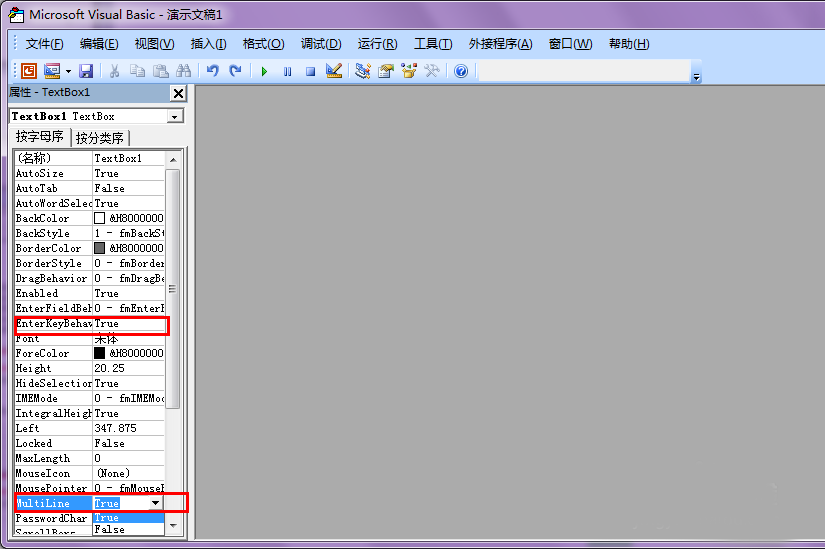Open the 运行(R) menu
This screenshot has width=825, height=549.
(x=377, y=44)
